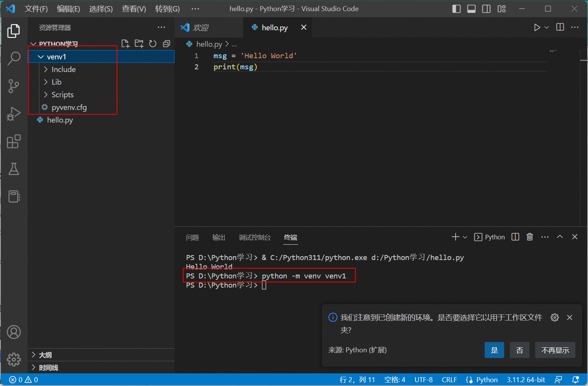This screenshot has height=386, width=588.
Task: Open the notebook icon in the activity bar
Action: click(x=14, y=196)
